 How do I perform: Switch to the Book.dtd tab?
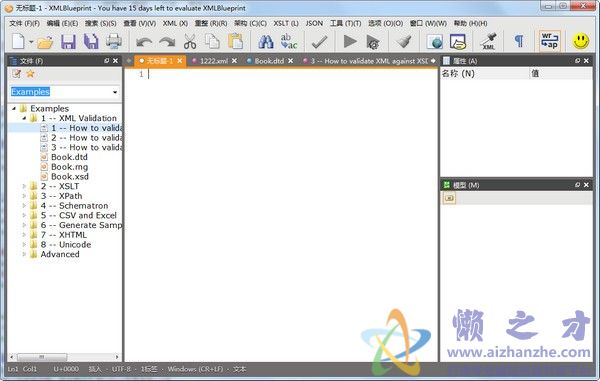pyautogui.click(x=269, y=61)
